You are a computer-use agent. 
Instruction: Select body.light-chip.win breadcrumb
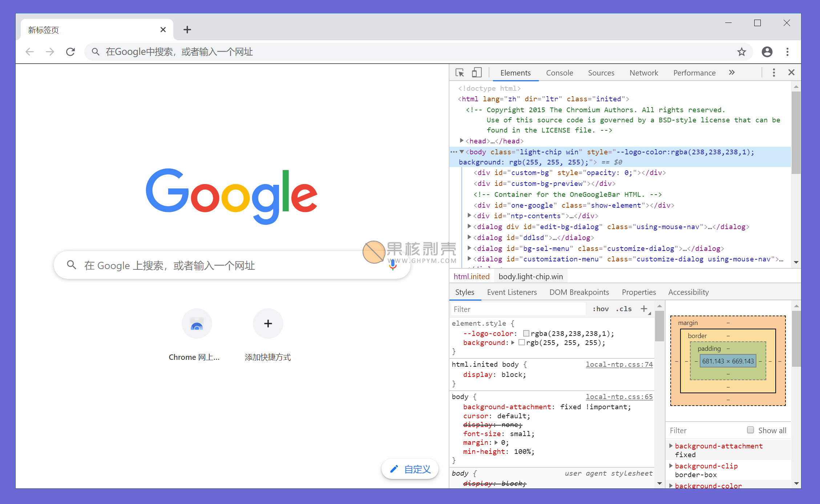coord(531,276)
